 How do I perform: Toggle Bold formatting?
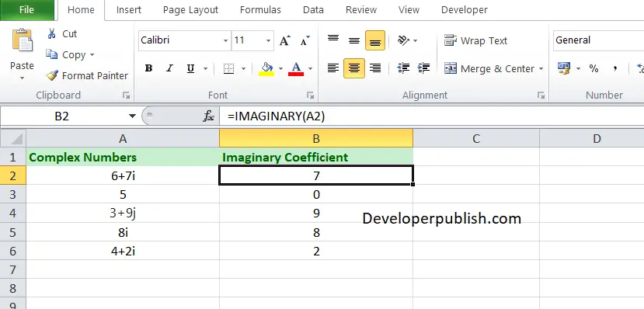click(x=148, y=68)
